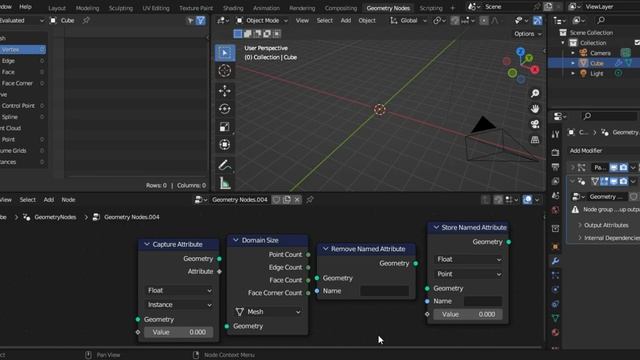The width and height of the screenshot is (640, 360).
Task: Toggle snapping magnet in viewport header
Action: pos(455,20)
